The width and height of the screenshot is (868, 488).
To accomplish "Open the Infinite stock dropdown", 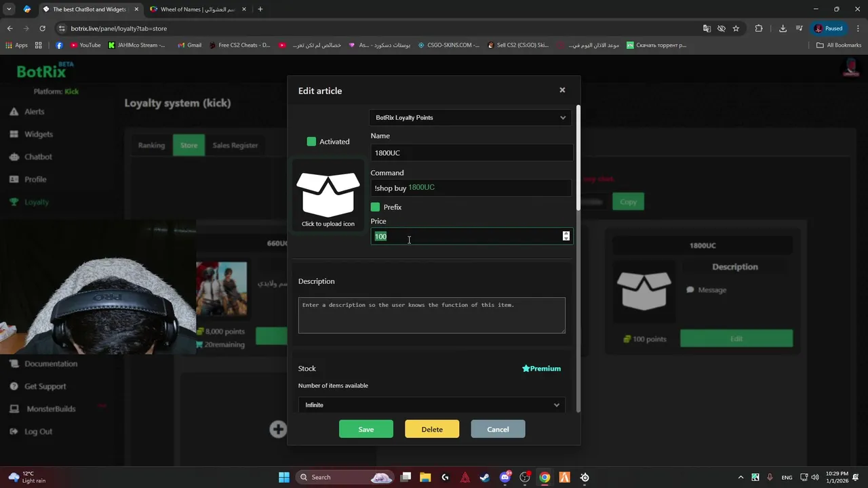I will 432,405.
